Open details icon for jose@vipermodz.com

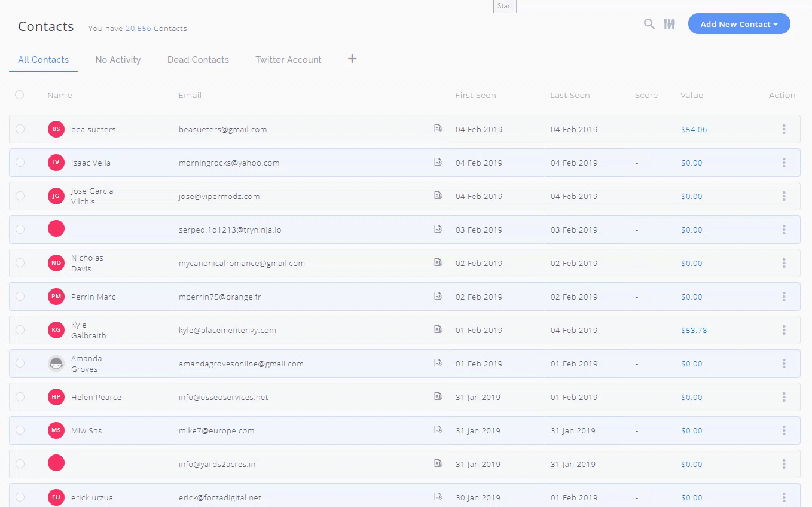[x=438, y=196]
